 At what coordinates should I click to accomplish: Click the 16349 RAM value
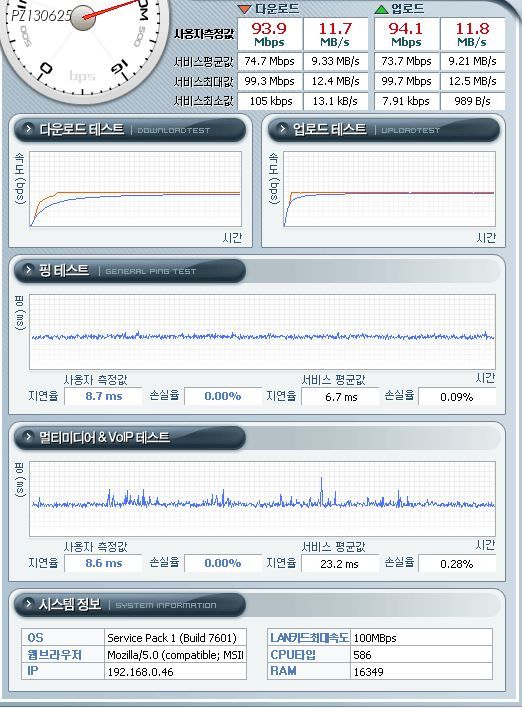pyautogui.click(x=368, y=672)
